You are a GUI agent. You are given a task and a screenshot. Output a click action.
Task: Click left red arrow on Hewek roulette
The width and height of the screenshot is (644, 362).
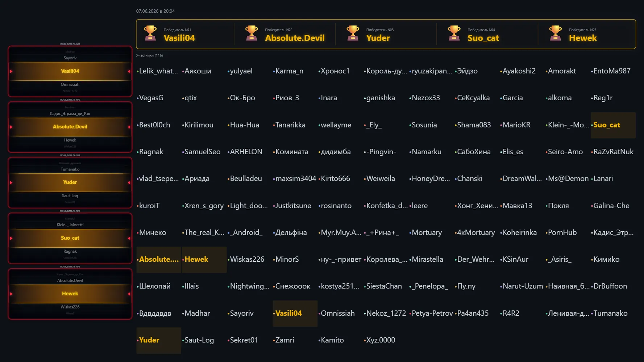11,294
